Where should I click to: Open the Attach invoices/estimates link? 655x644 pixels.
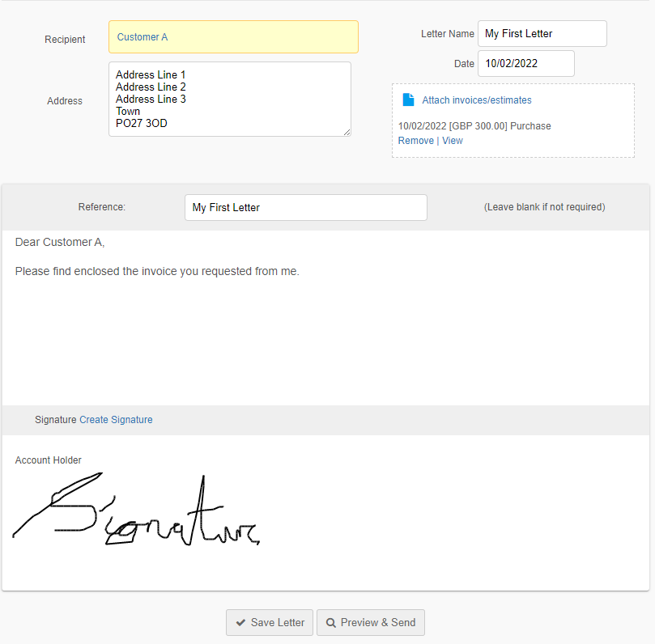coord(477,100)
